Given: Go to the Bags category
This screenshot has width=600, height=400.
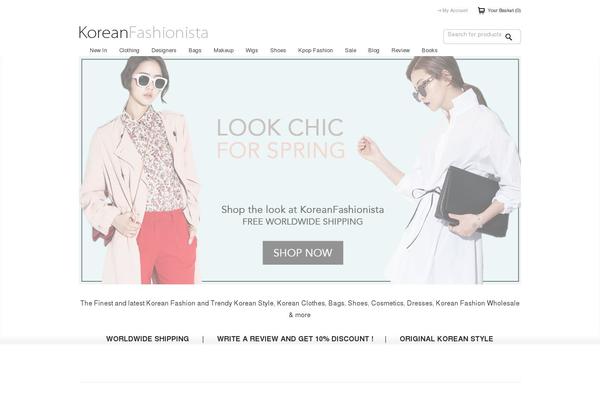Looking at the screenshot, I should coord(195,50).
